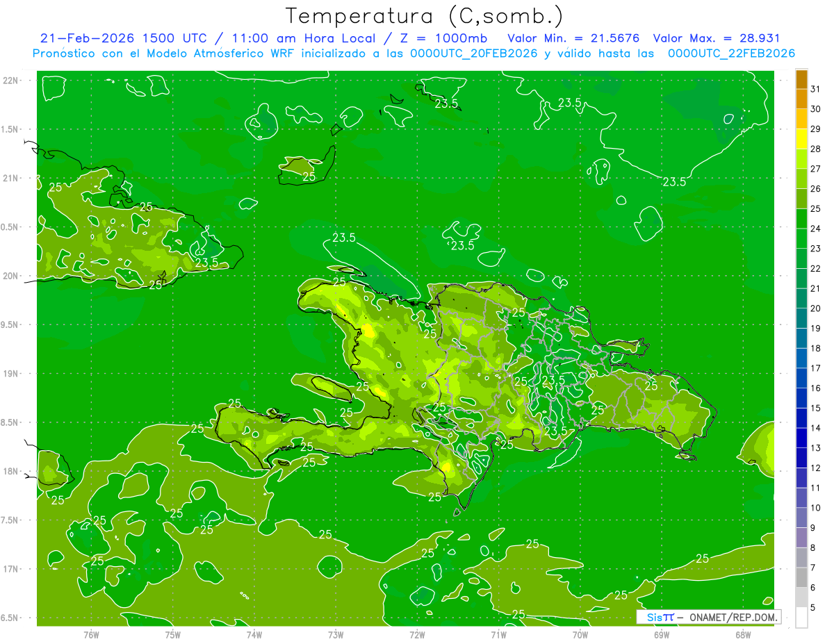The height and width of the screenshot is (644, 834).
Task: Click legend scale value '18'
Action: coord(815,348)
